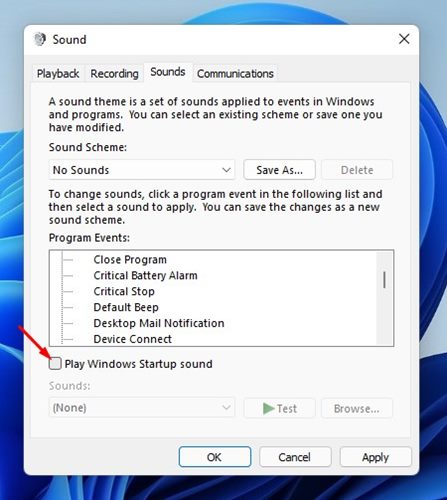Click Cancel to discard changes

[295, 457]
